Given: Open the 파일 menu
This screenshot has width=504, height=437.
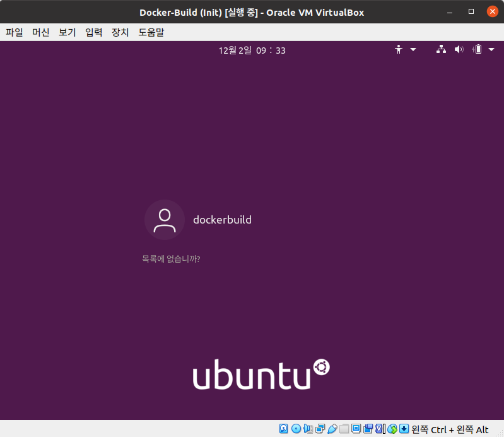Looking at the screenshot, I should click(14, 32).
